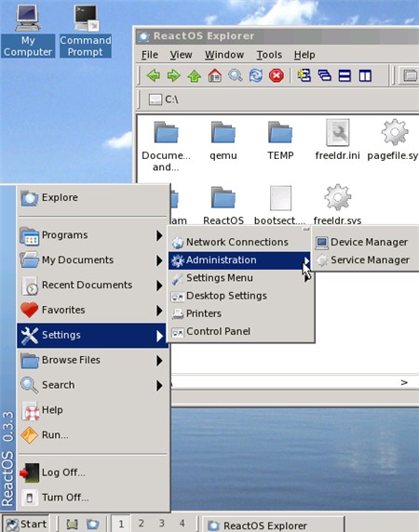419x532 pixels.
Task: Expand the Search submenu
Action: tap(93, 385)
